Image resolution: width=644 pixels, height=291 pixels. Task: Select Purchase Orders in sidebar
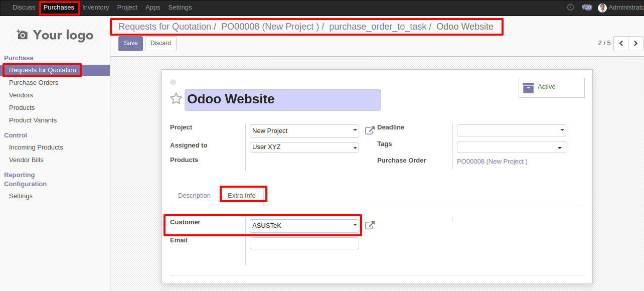tap(34, 83)
